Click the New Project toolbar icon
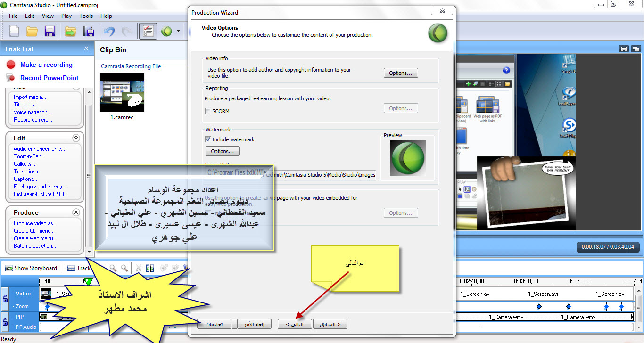 tap(14, 32)
